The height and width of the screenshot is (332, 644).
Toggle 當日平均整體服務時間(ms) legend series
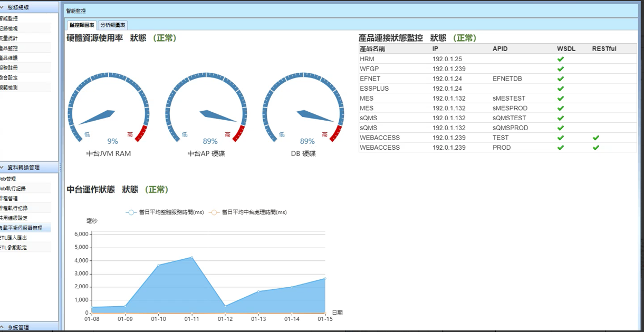[x=165, y=212]
